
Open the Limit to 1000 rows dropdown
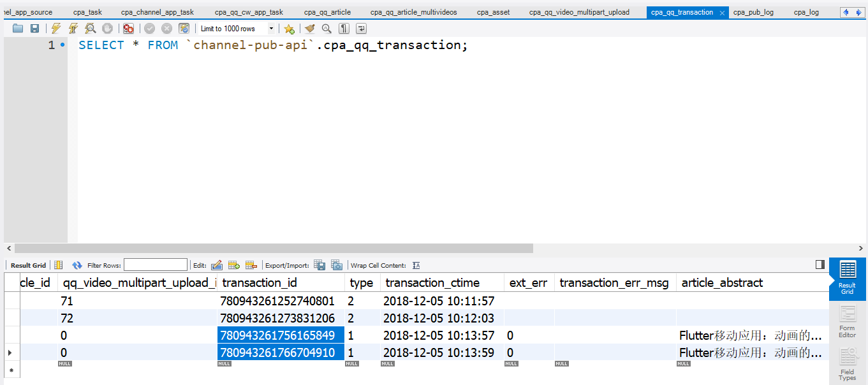point(271,29)
